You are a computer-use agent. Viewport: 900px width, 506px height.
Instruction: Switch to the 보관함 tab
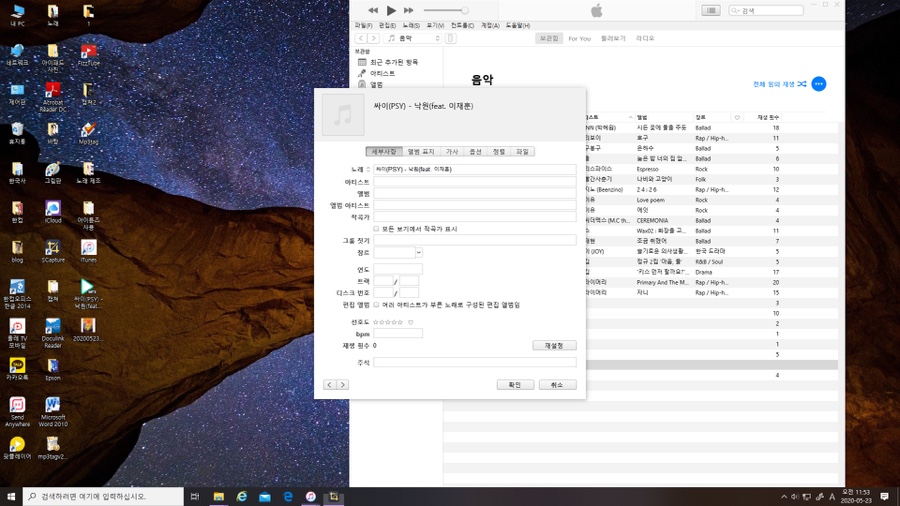(549, 38)
